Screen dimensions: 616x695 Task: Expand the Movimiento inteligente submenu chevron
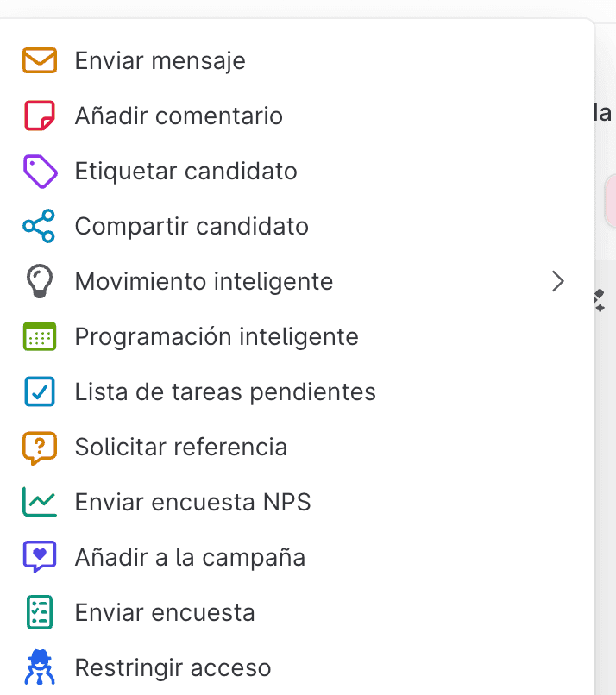(558, 281)
